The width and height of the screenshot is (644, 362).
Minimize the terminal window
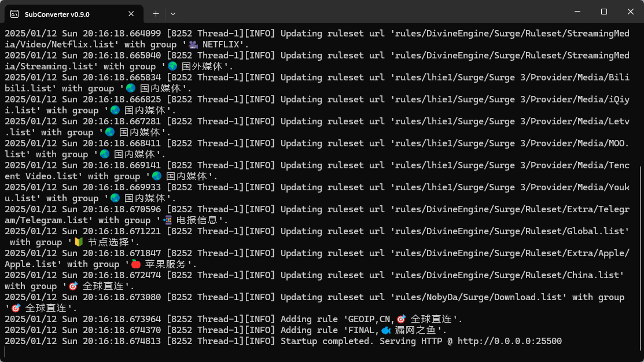[x=577, y=12]
